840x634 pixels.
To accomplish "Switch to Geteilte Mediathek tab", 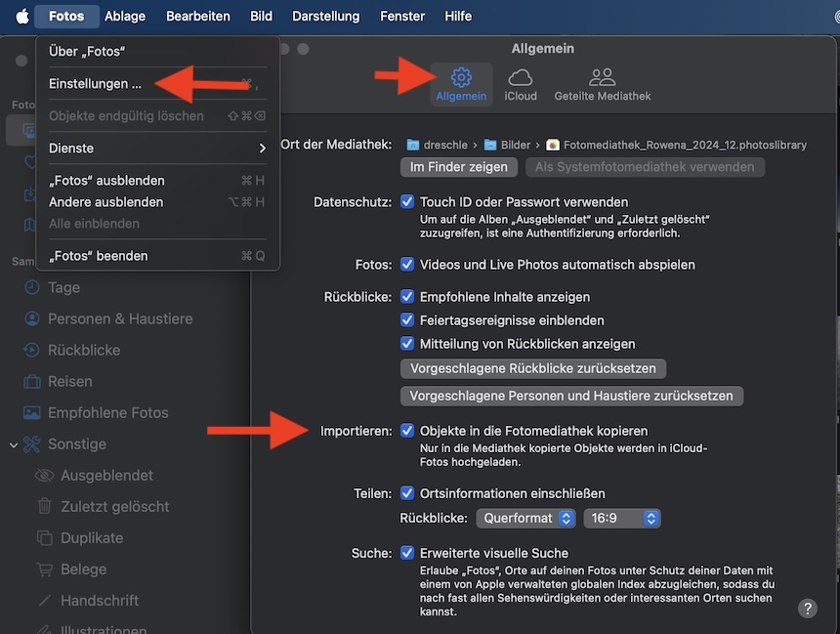I will pos(602,85).
